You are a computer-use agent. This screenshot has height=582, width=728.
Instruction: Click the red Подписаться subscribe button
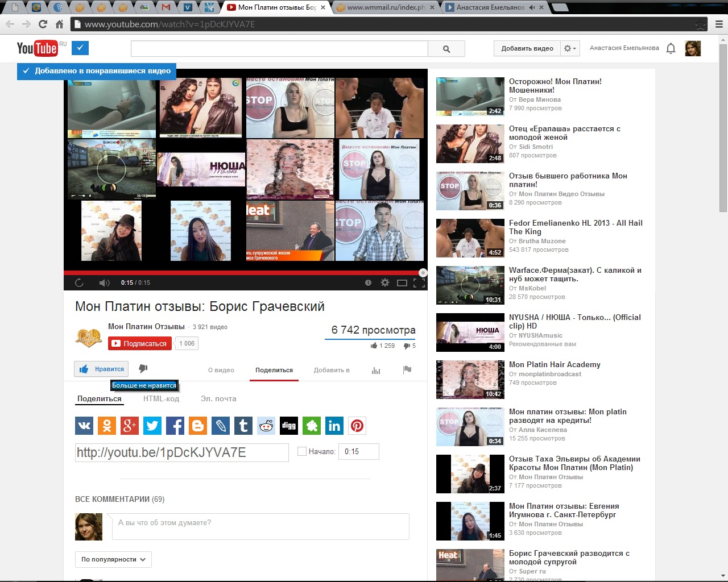coord(140,343)
